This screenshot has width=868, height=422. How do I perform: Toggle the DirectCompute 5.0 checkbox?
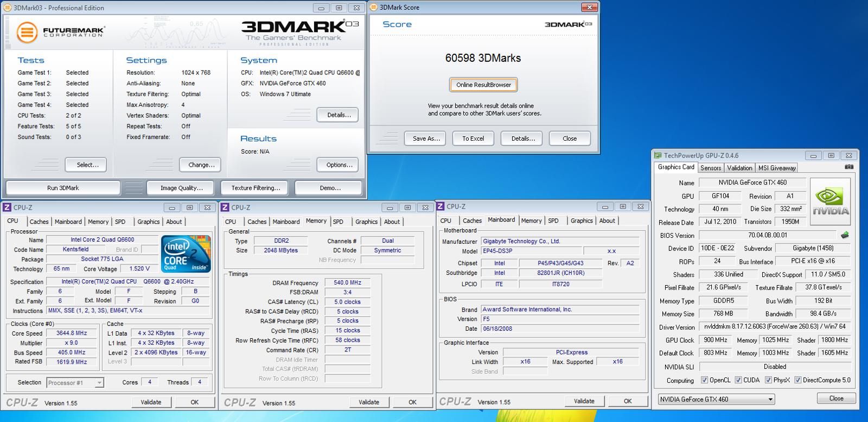coord(797,380)
